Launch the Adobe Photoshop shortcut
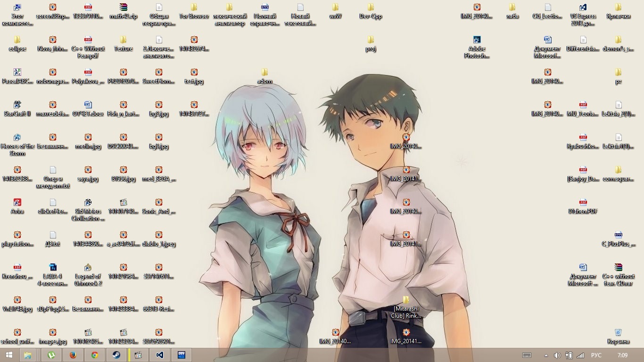 [477, 47]
